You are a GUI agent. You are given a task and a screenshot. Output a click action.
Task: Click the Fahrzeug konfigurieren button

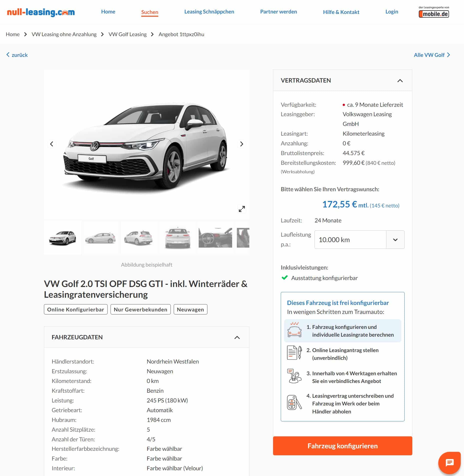(x=342, y=446)
